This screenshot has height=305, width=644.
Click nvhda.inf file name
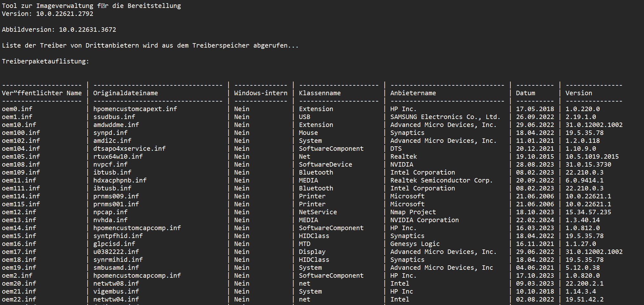pyautogui.click(x=110, y=220)
